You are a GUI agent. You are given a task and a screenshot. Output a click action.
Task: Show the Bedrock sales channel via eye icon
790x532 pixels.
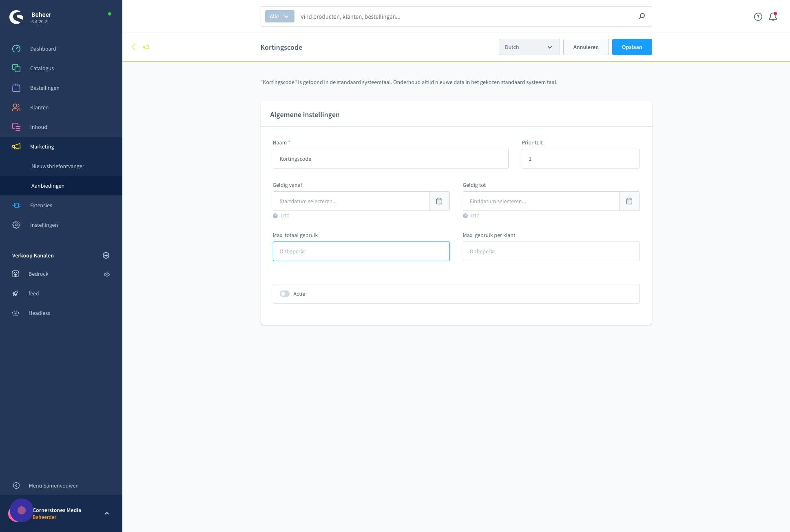tap(107, 274)
